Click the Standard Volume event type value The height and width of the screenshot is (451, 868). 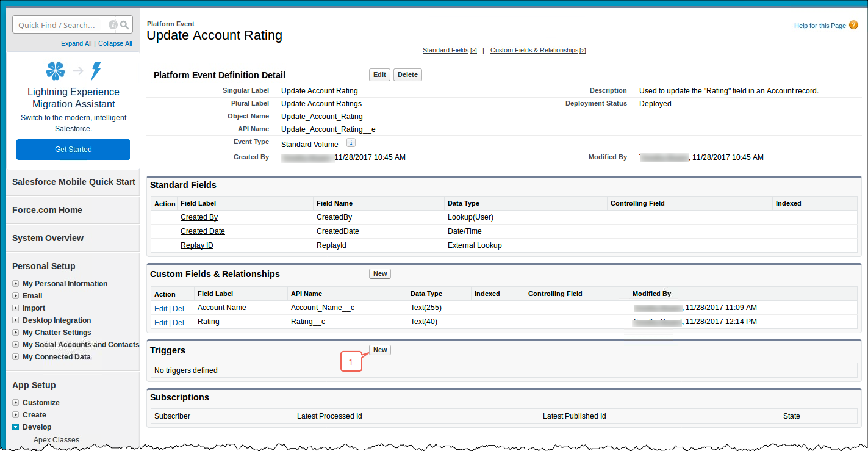(x=310, y=145)
